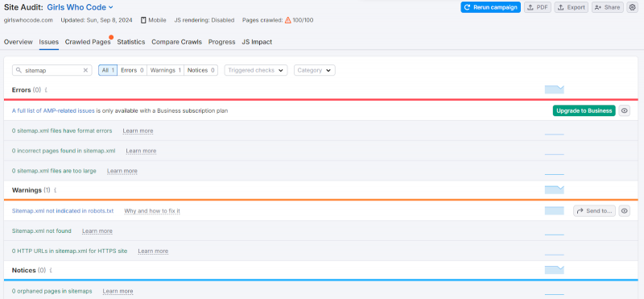
Task: Learn more about orphaned pages in sitemaps
Action: [x=118, y=291]
